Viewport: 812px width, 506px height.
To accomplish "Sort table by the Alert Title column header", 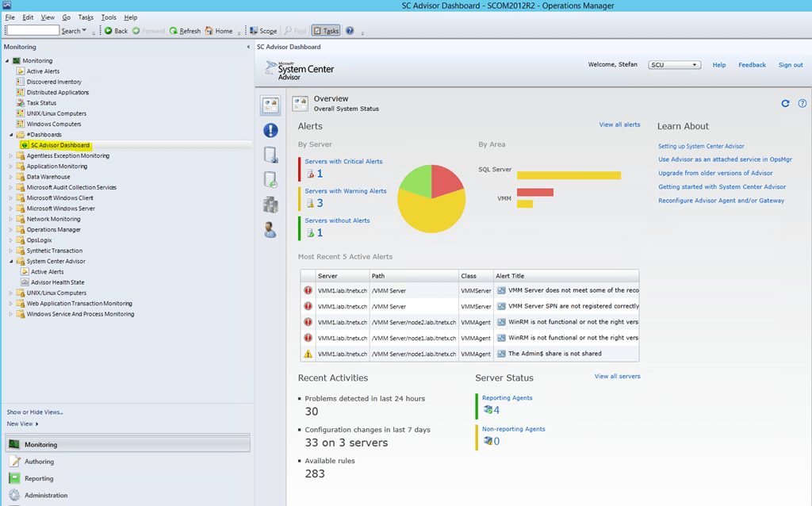I will click(x=565, y=275).
